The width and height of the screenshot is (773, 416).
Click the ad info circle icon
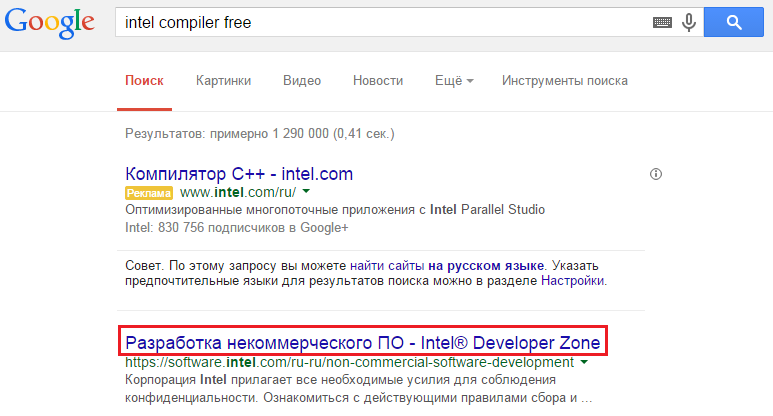coord(656,174)
